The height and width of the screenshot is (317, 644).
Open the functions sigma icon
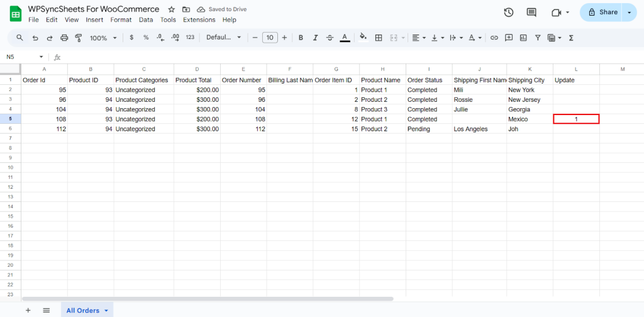(571, 38)
